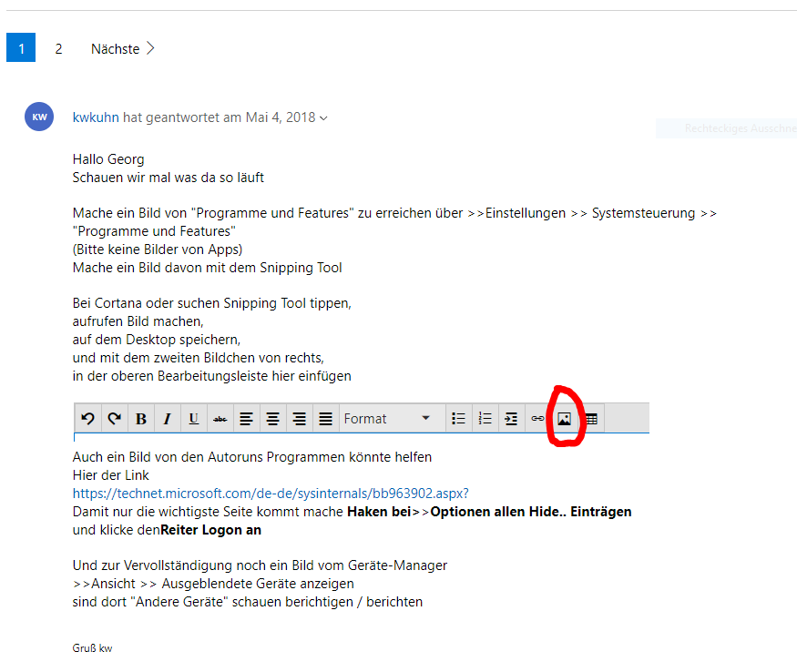The width and height of the screenshot is (797, 672).
Task: Click the chevron arrow beside Nächste
Action: (150, 48)
